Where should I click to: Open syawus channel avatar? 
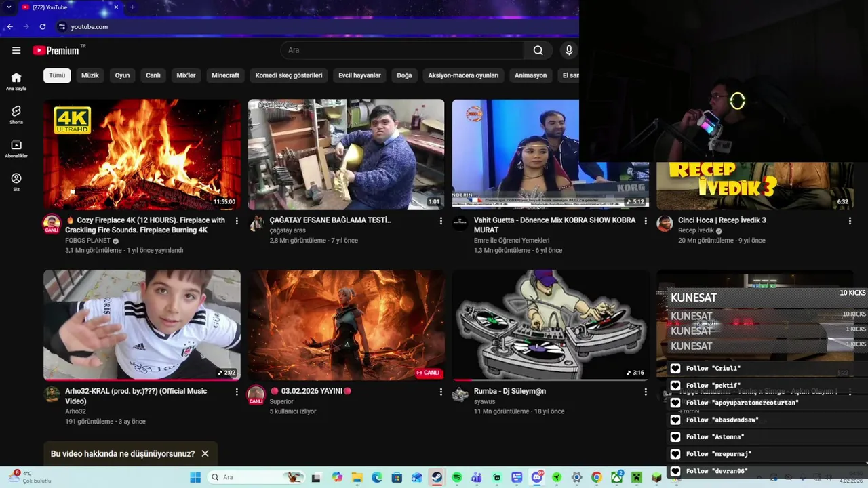(460, 394)
